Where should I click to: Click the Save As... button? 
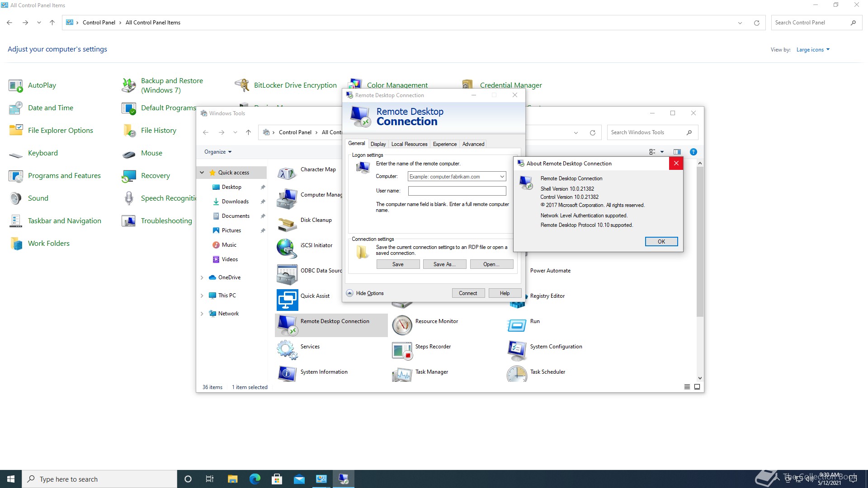(444, 264)
